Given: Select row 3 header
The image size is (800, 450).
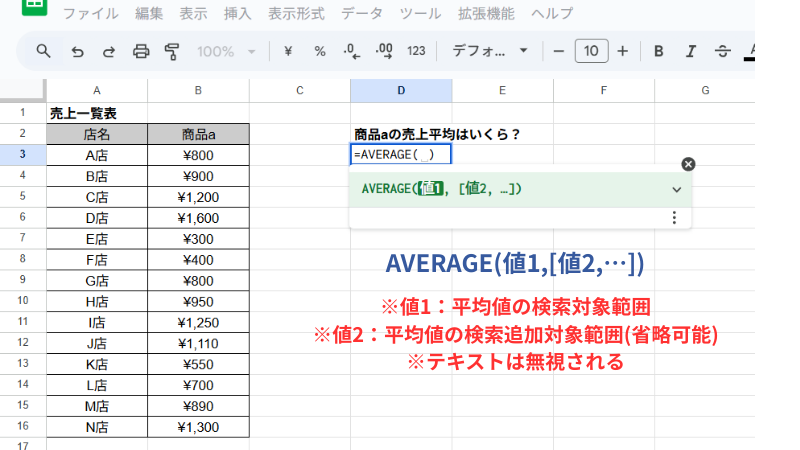Looking at the screenshot, I should (23, 155).
